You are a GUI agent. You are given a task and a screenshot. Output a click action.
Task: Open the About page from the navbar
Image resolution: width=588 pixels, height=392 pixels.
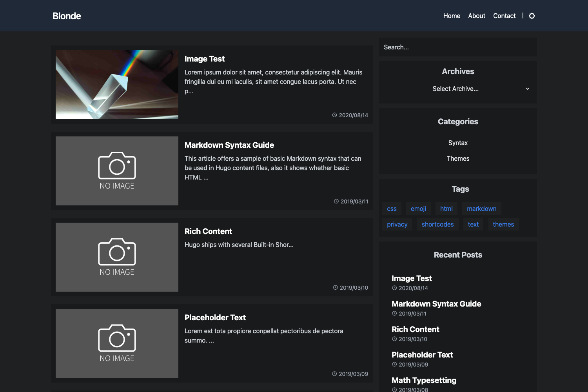tap(476, 16)
